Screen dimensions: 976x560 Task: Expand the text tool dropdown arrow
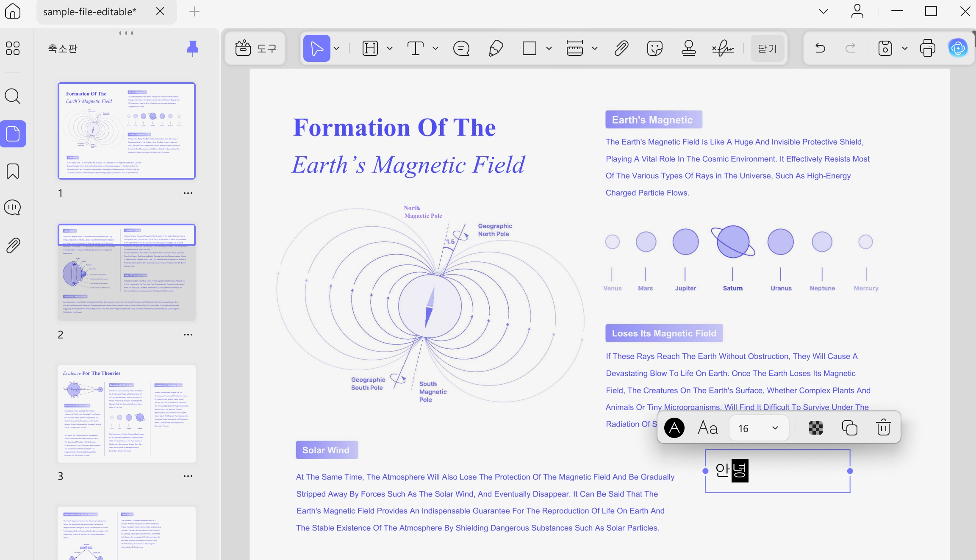(x=435, y=48)
